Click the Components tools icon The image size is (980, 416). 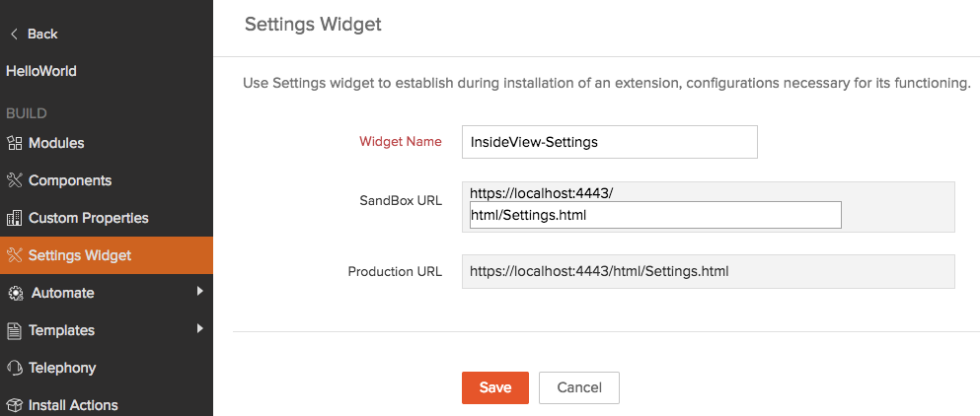(14, 181)
